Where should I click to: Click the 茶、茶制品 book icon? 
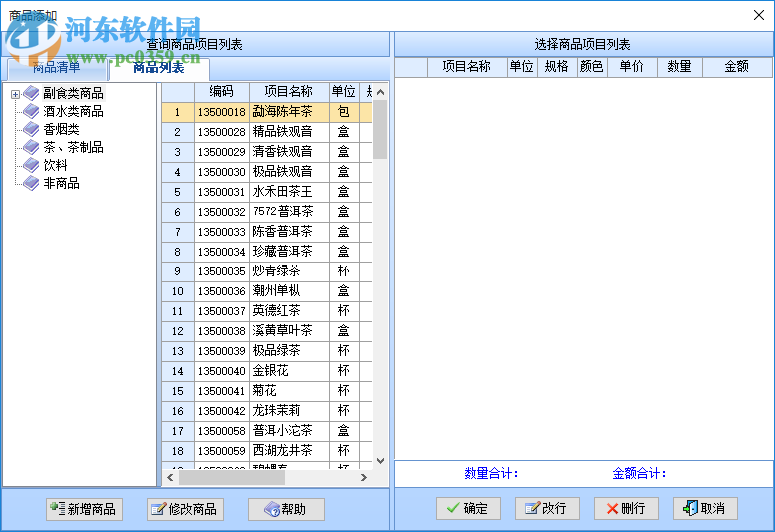pyautogui.click(x=31, y=147)
